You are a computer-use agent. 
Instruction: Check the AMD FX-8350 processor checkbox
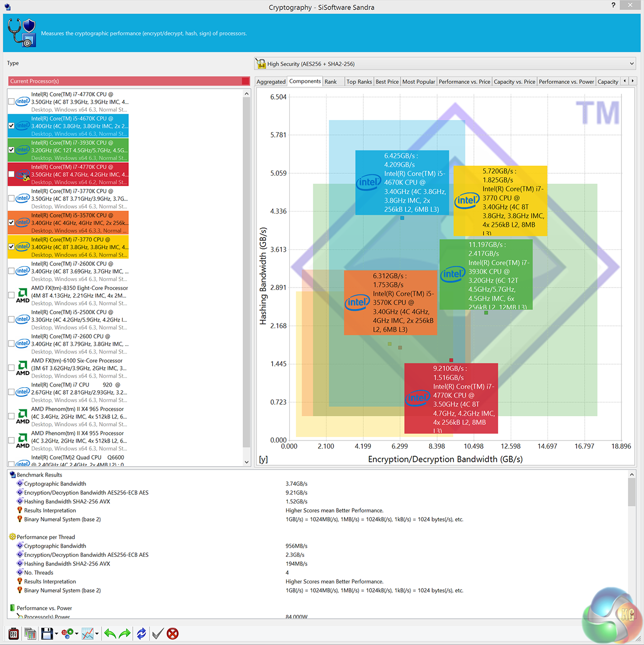pyautogui.click(x=11, y=295)
